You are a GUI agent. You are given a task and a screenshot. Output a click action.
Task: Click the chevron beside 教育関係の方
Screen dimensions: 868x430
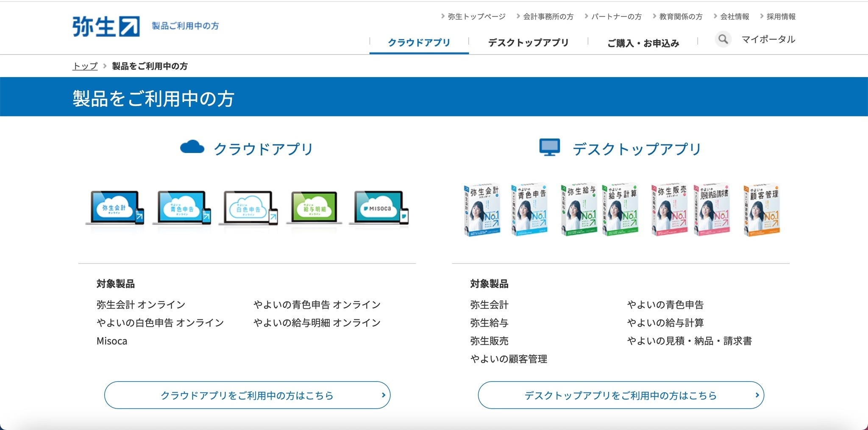point(654,17)
